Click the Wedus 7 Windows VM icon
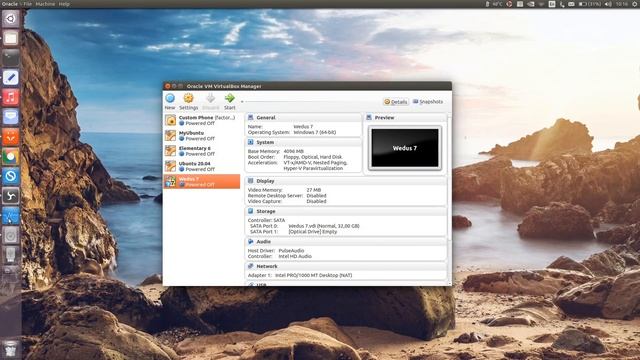Screen dimensions: 640x360 tap(171, 181)
